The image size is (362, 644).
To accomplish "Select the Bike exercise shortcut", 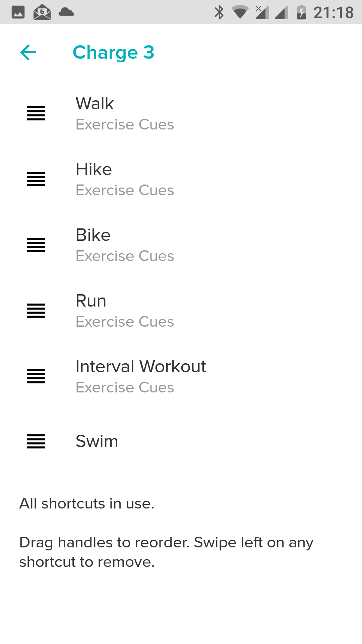I will (x=93, y=235).
